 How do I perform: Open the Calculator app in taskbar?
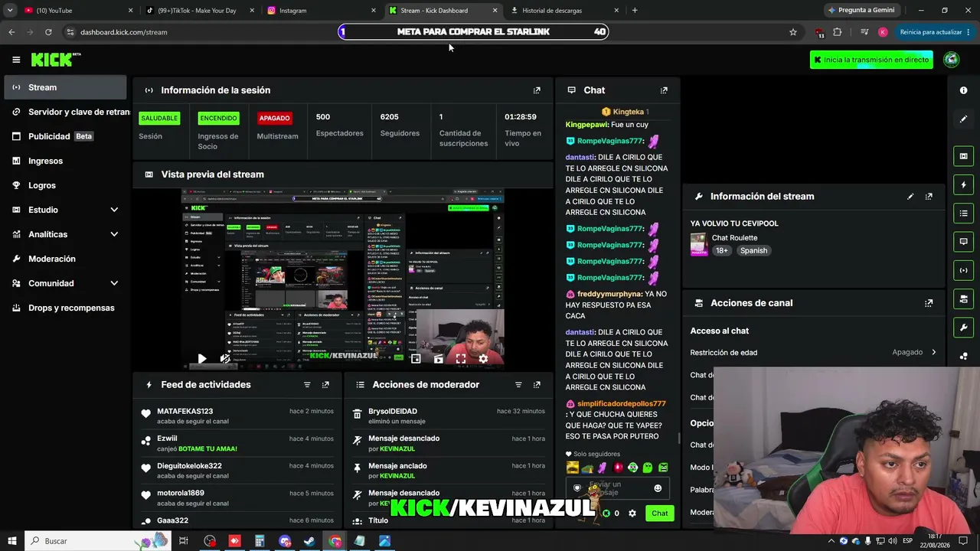pos(260,541)
